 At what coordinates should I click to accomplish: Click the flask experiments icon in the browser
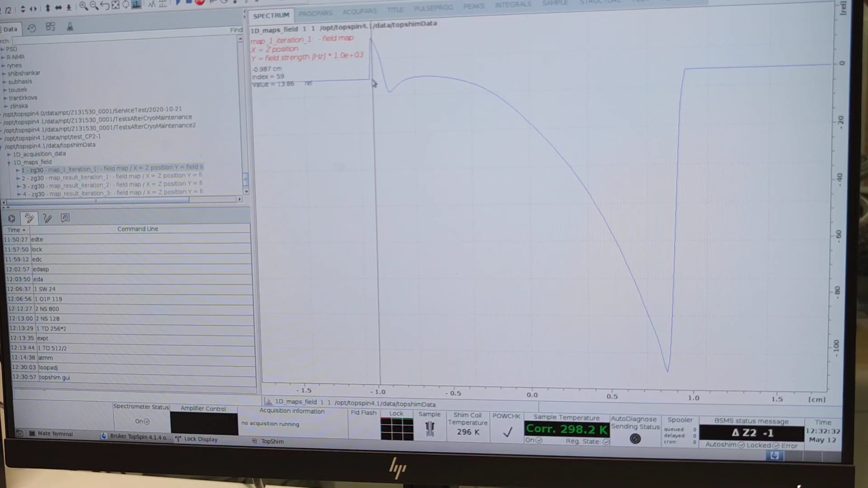point(70,27)
